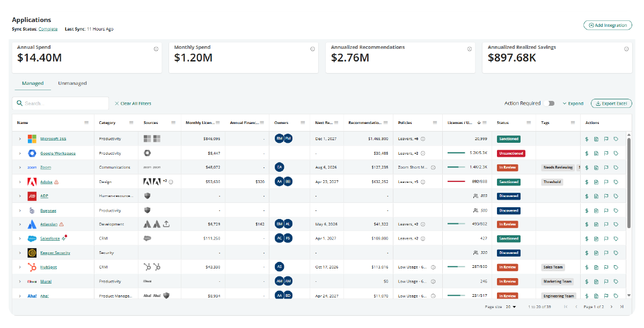Click the sort arrow in Licenses column header
The width and height of the screenshot is (644, 328).
coord(478,123)
